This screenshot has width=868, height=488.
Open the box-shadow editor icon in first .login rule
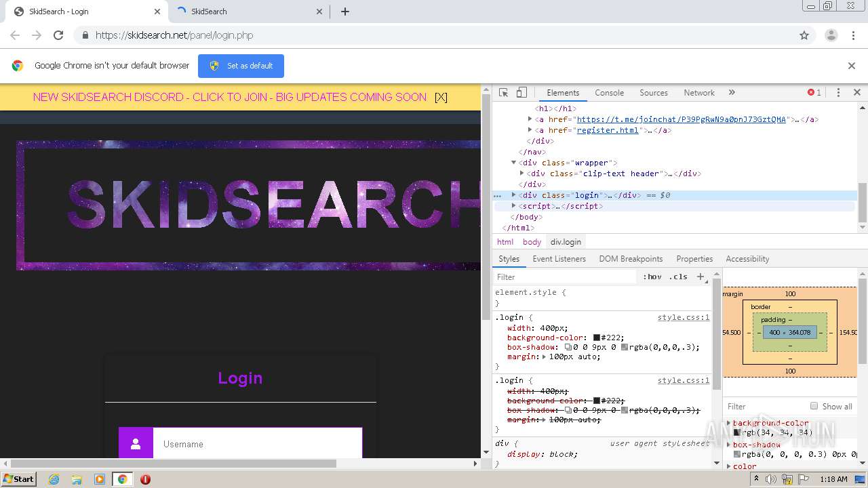pos(568,347)
